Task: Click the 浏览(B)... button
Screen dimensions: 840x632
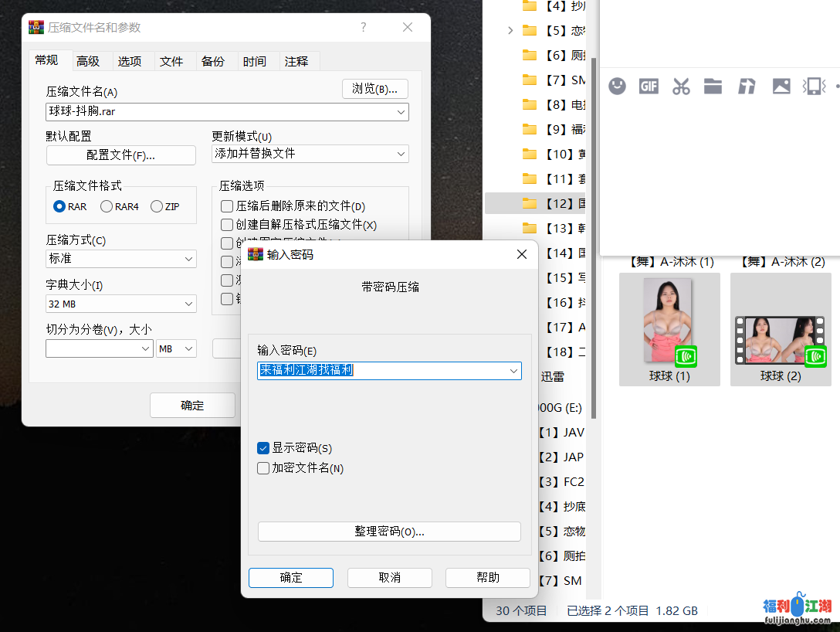Action: (375, 88)
